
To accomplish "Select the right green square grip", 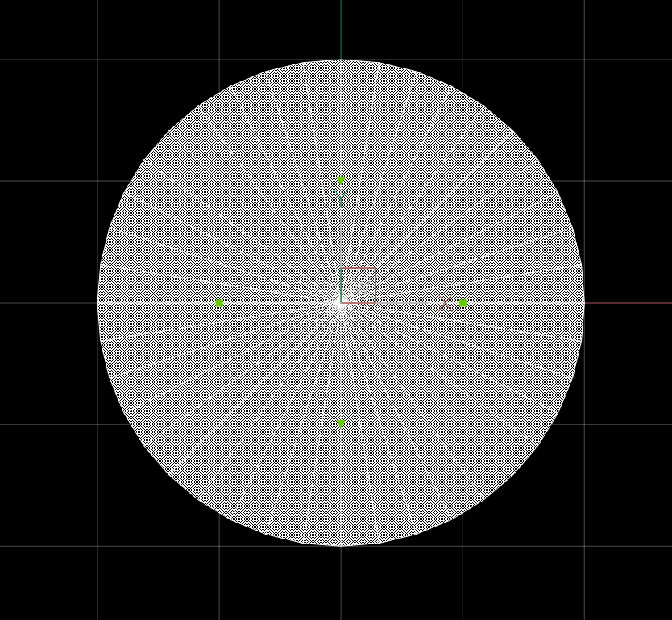I will 463,303.
